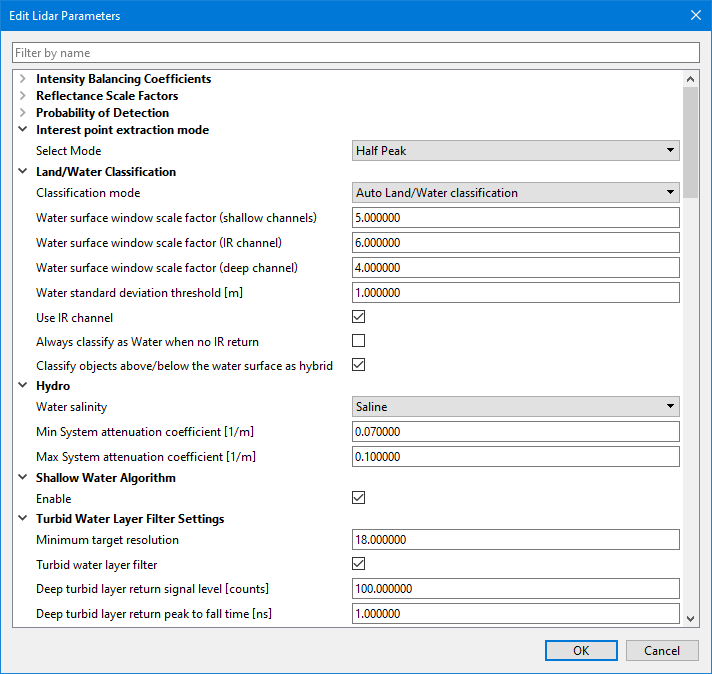Toggle the Use IR channel checkbox
Image resolution: width=712 pixels, height=674 pixels.
(x=359, y=318)
